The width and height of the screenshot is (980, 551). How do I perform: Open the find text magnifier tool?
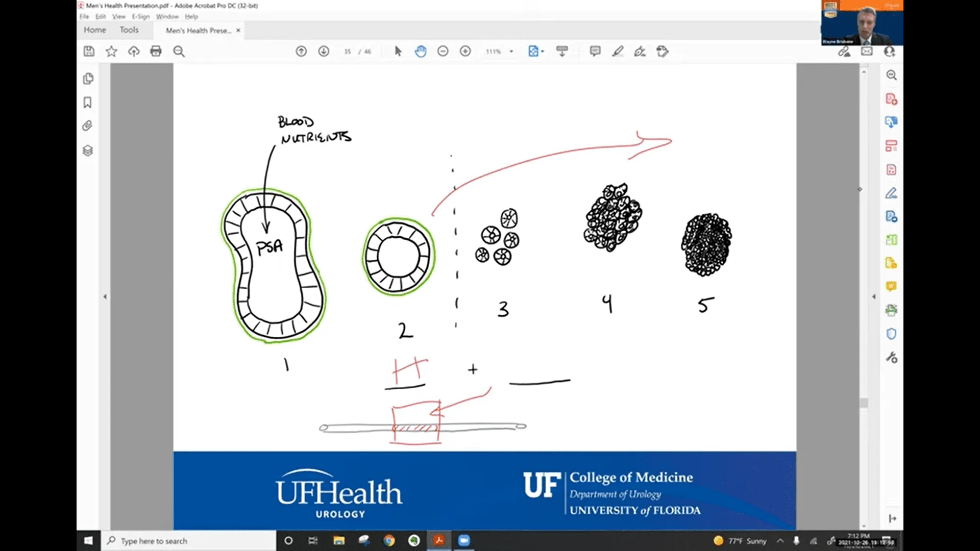click(x=179, y=51)
